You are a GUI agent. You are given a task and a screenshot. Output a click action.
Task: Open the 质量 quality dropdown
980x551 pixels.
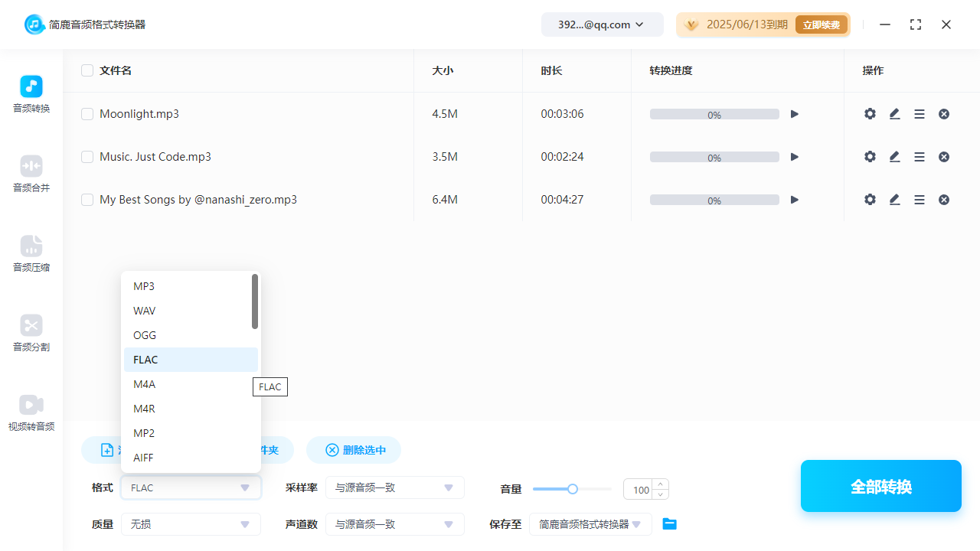pos(190,523)
